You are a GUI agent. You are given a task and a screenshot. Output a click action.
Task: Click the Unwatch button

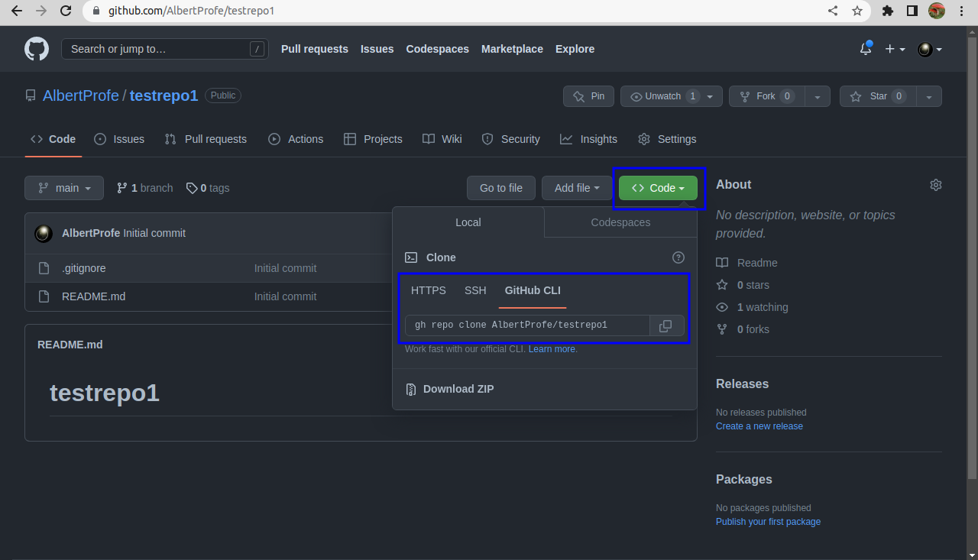(x=671, y=96)
